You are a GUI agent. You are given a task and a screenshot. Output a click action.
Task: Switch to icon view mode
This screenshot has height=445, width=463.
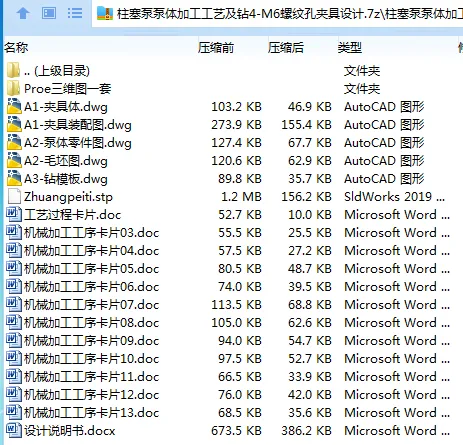(49, 13)
